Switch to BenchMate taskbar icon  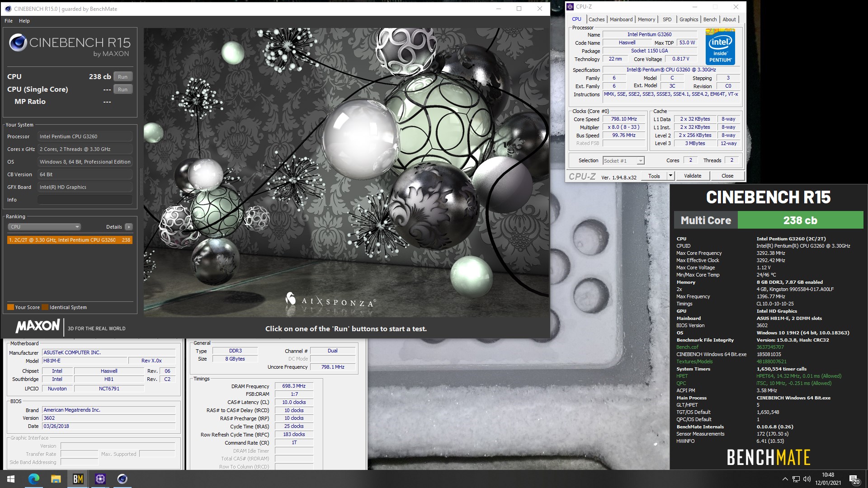click(78, 479)
